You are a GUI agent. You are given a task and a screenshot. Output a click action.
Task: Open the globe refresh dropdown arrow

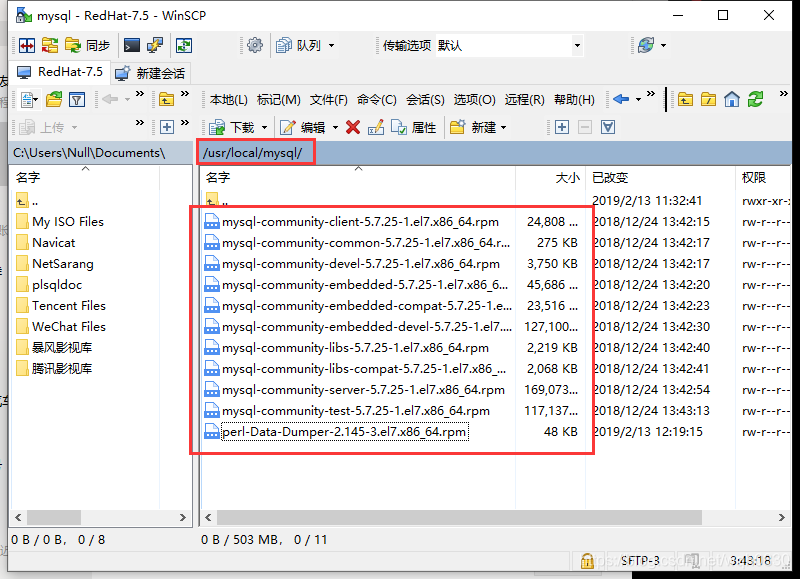[663, 45]
